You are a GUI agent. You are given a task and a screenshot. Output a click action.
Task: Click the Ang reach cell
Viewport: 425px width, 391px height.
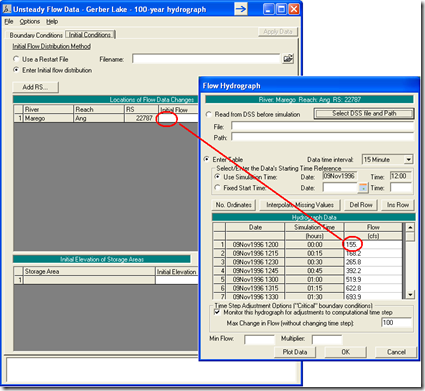[99, 118]
